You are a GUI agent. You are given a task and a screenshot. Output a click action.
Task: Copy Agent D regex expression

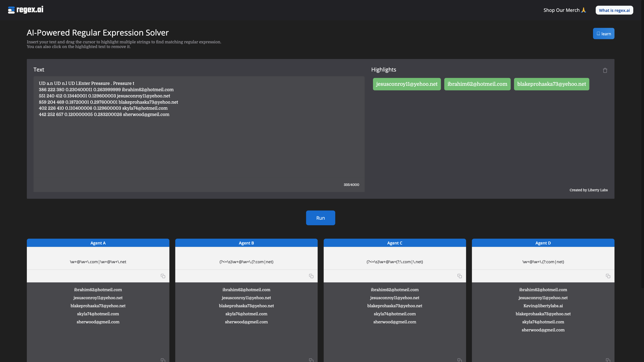click(x=608, y=276)
